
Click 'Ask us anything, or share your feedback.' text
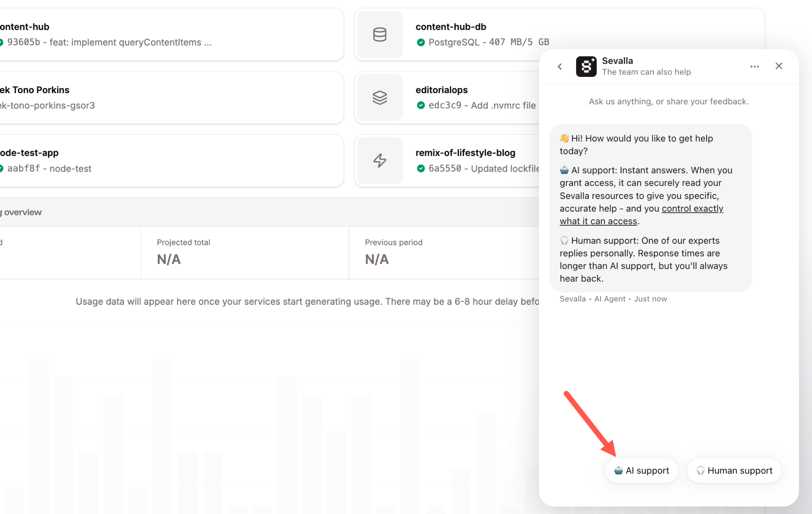[669, 101]
